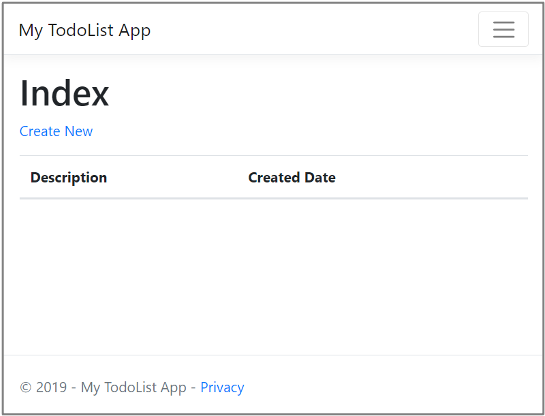Screen dimensions: 545x416
Task: Click the word App in navbar brand
Action: [135, 31]
